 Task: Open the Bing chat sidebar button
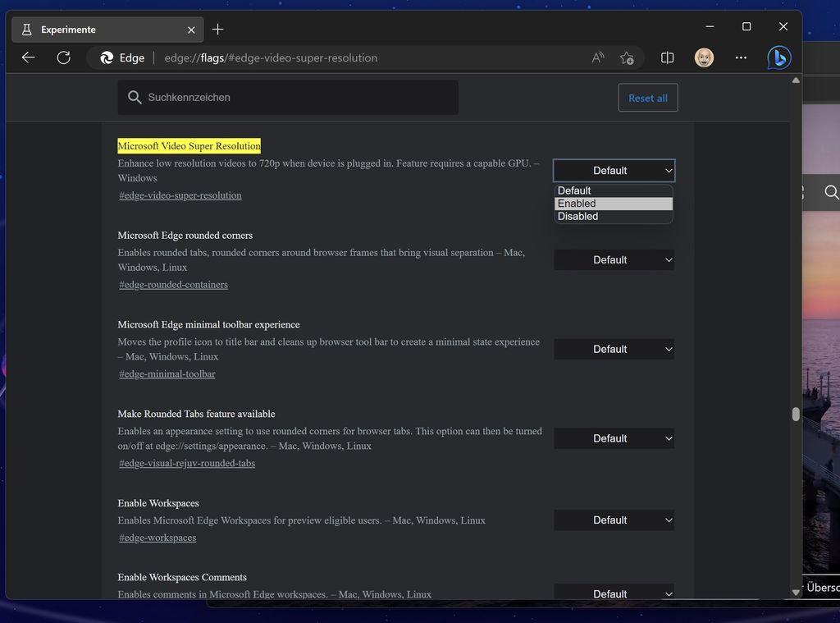click(779, 57)
